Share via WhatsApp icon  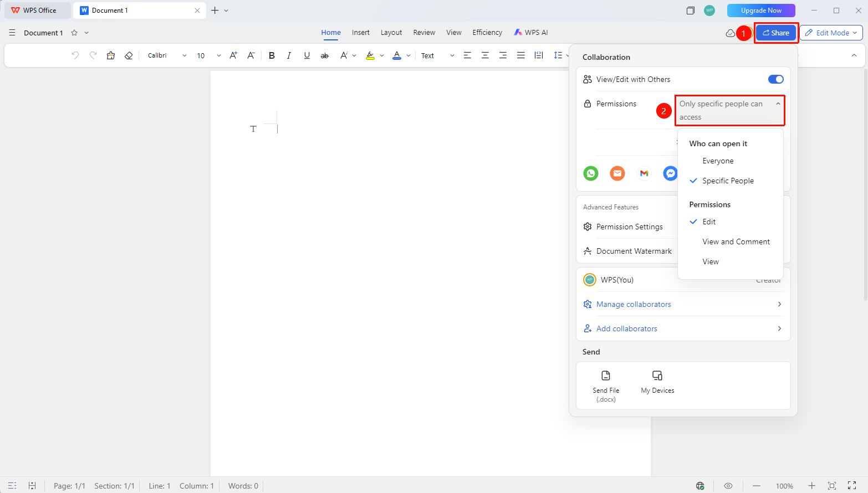tap(591, 173)
